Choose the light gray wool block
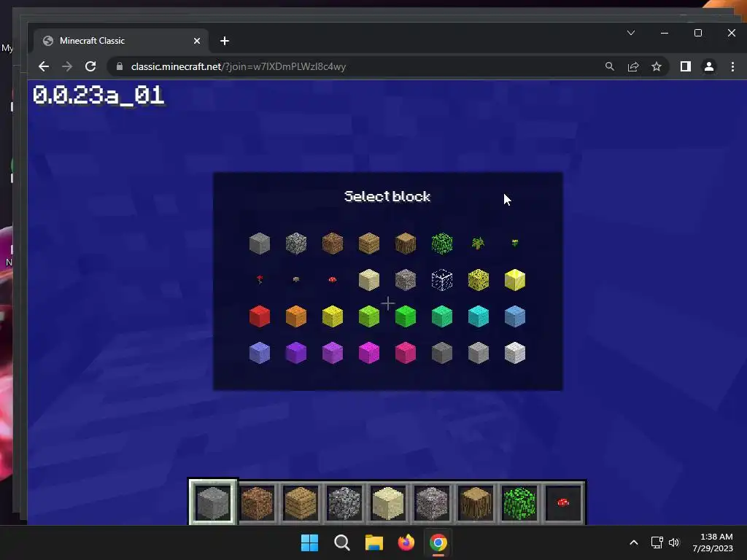Screen dimensions: 747x560 (479, 353)
